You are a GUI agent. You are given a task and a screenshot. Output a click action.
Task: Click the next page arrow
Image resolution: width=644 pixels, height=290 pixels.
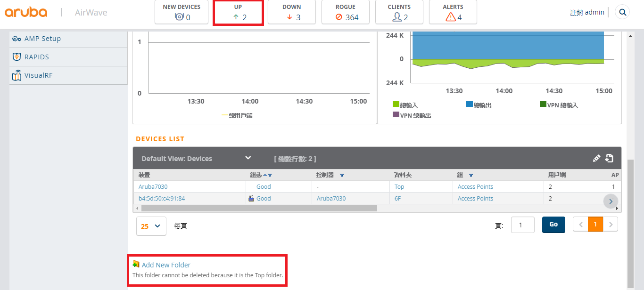[611, 225]
